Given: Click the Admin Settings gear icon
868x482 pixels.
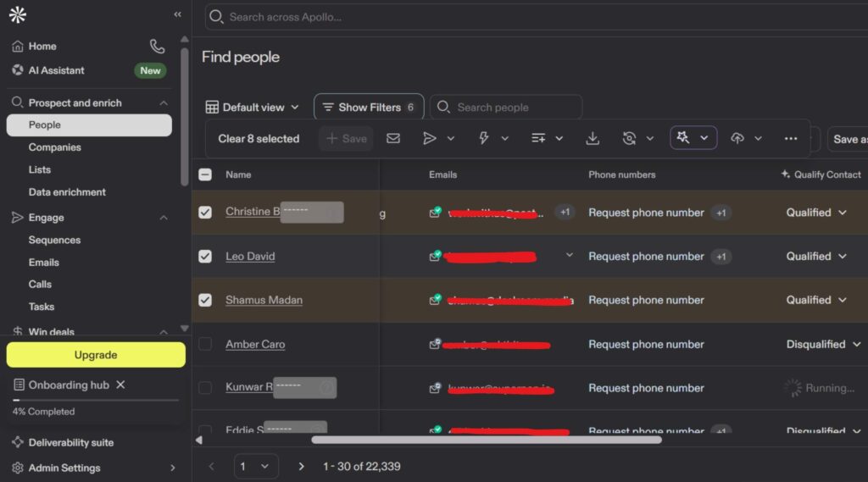Looking at the screenshot, I should point(18,468).
